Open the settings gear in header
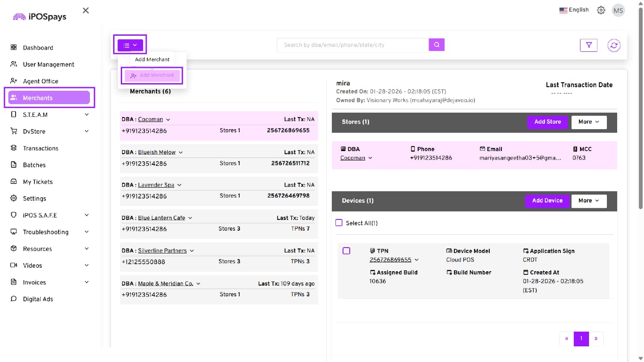This screenshot has width=644, height=362. point(601,10)
